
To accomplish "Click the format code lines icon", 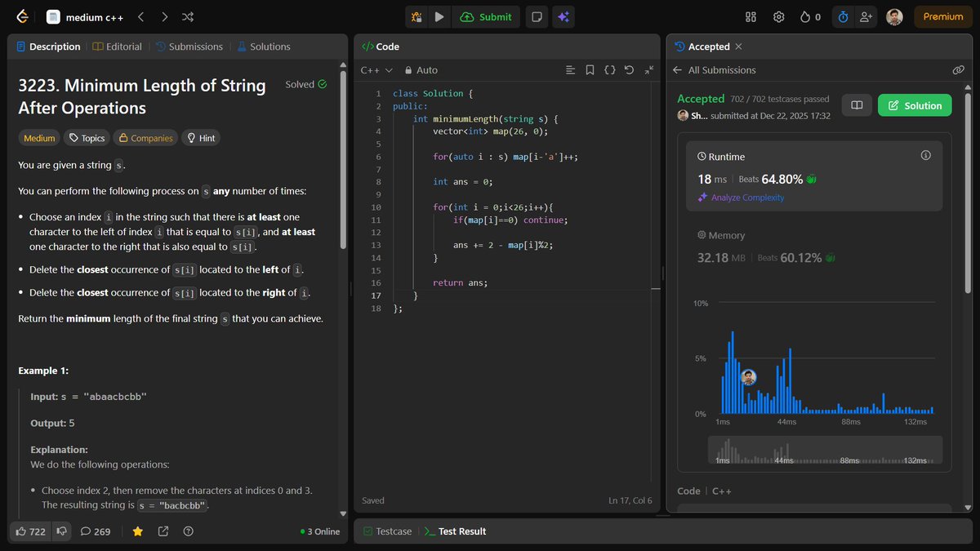I will click(x=570, y=69).
